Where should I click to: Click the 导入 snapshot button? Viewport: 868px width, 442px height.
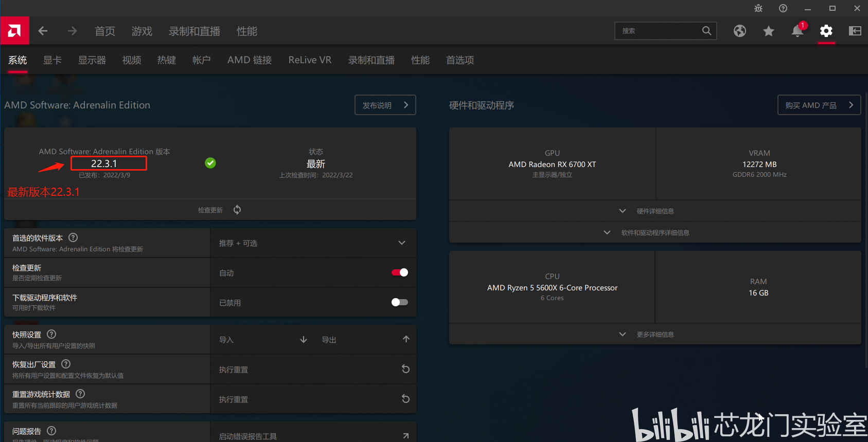(x=226, y=340)
